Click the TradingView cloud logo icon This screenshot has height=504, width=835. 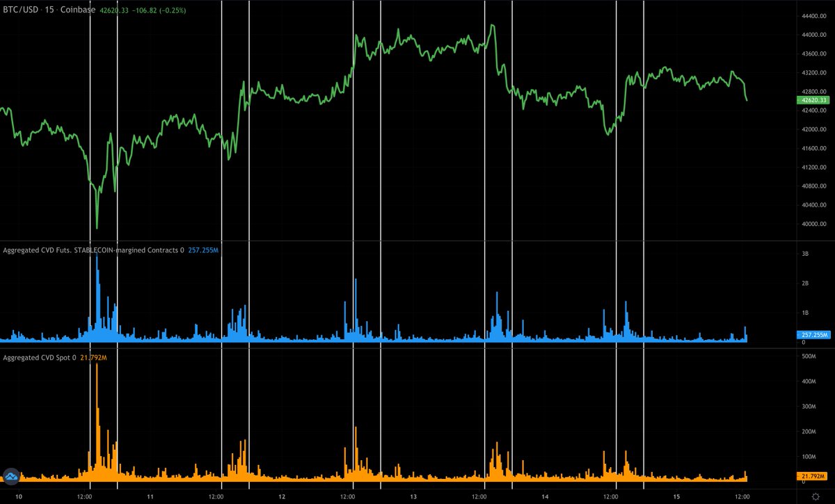[x=11, y=476]
